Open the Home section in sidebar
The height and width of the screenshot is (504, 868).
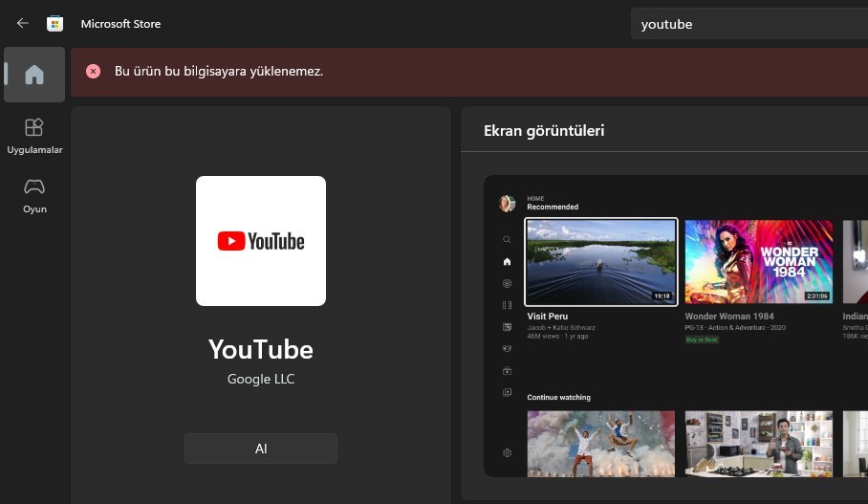pyautogui.click(x=34, y=75)
